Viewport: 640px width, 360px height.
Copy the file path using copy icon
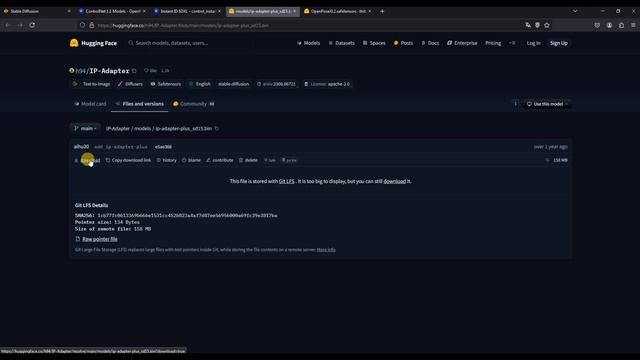coord(217,129)
